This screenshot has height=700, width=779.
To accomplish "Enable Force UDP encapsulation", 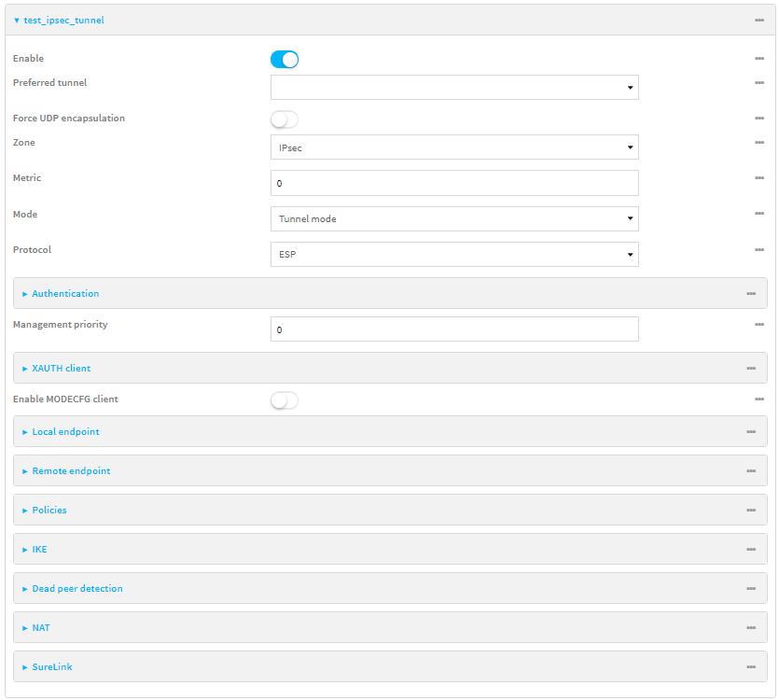I will click(x=284, y=119).
